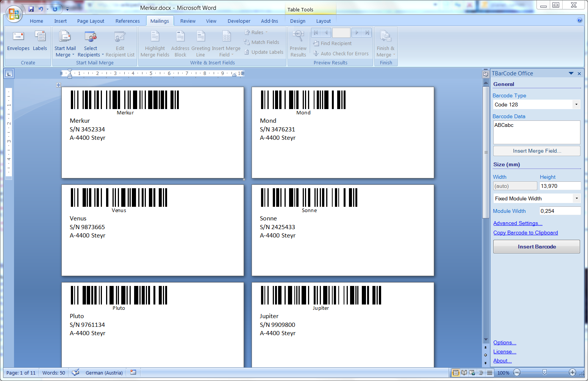Toggle the ruler button above scrollbar
Screen dimensions: 588x381
(x=485, y=74)
